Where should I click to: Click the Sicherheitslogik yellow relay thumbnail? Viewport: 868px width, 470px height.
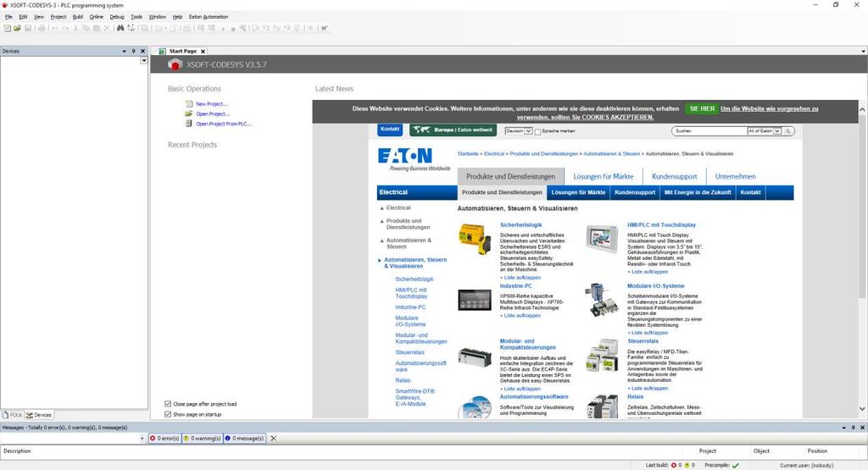(x=475, y=239)
